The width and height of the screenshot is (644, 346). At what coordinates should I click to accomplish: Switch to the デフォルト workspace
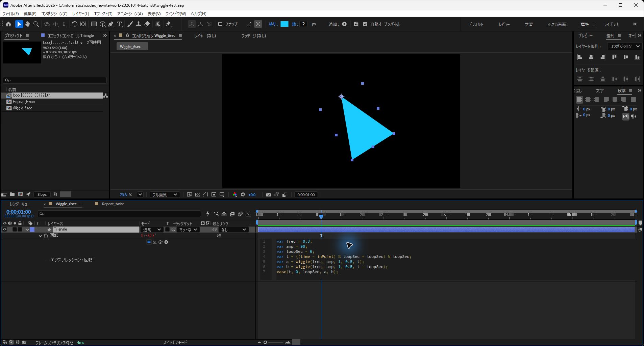(x=476, y=24)
